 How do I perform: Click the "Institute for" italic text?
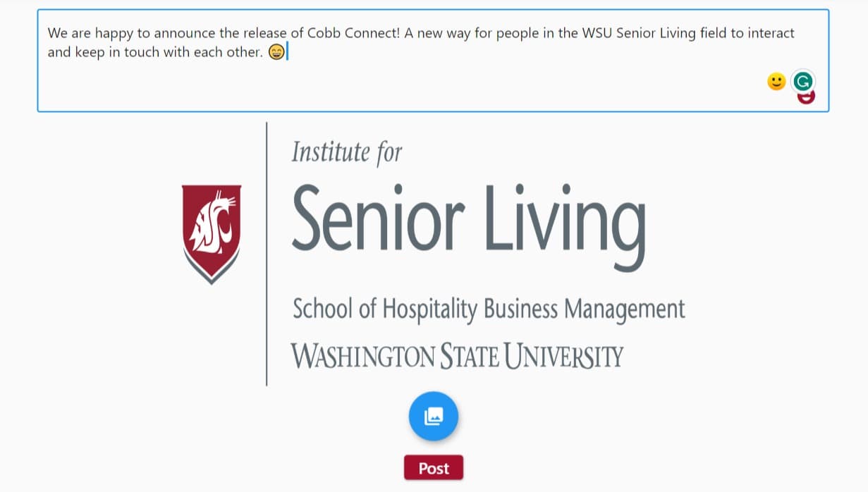pyautogui.click(x=347, y=152)
